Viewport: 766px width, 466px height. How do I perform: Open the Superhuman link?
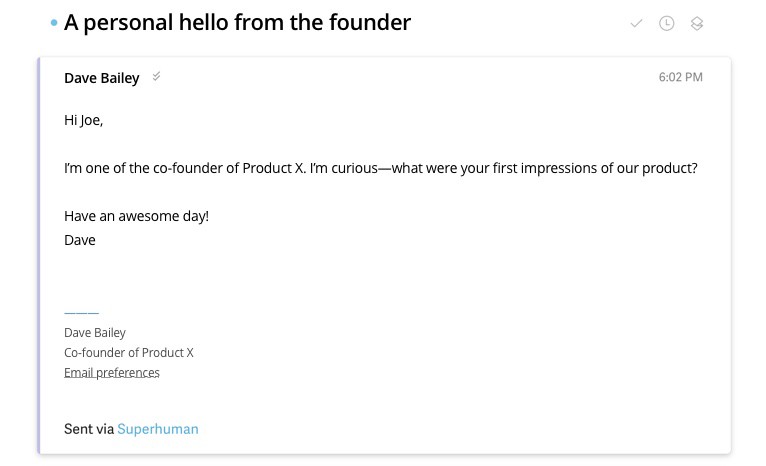click(x=158, y=429)
